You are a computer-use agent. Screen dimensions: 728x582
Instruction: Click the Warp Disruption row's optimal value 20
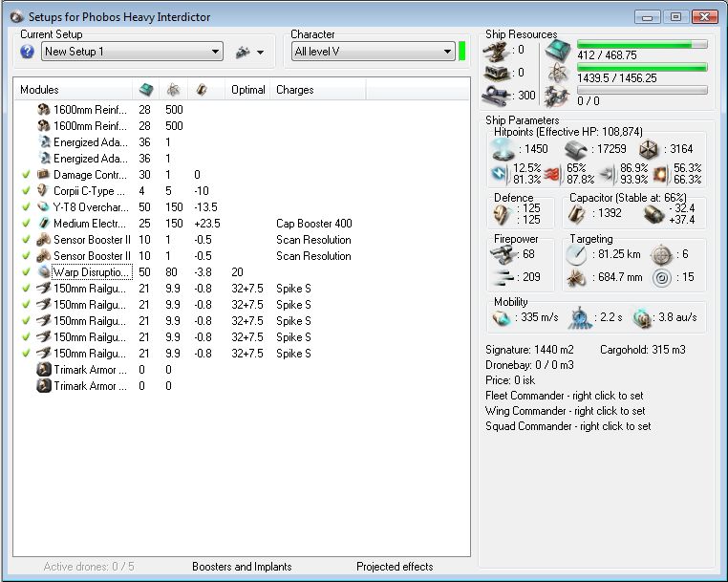237,272
